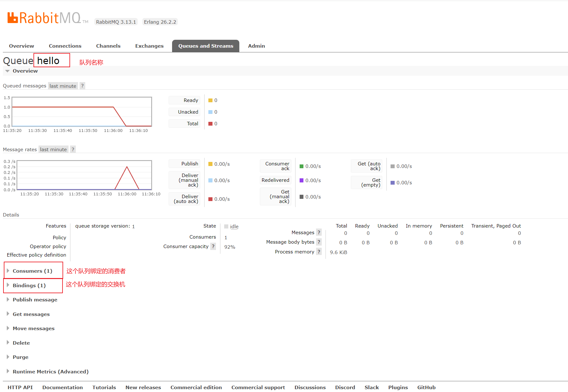
Task: Click the queue name hello
Action: point(48,61)
